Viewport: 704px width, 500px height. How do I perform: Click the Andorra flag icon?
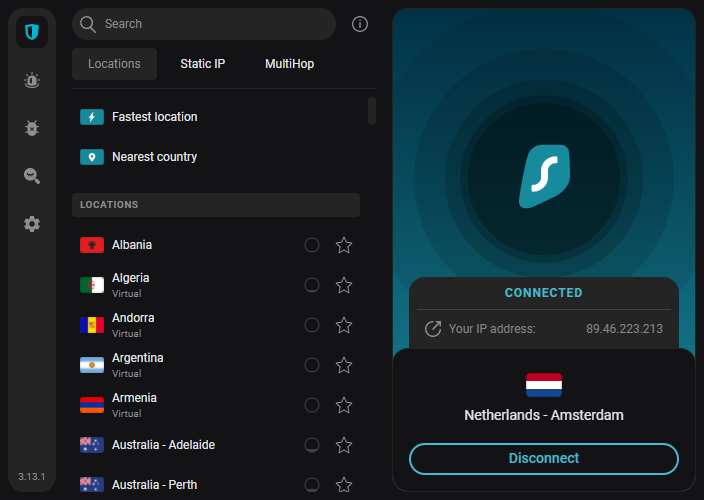(x=92, y=325)
